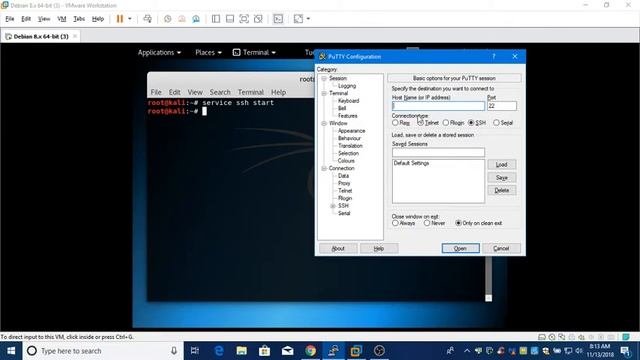Collapse the Terminal tree node
Image resolution: width=640 pixels, height=360 pixels.
tap(324, 93)
